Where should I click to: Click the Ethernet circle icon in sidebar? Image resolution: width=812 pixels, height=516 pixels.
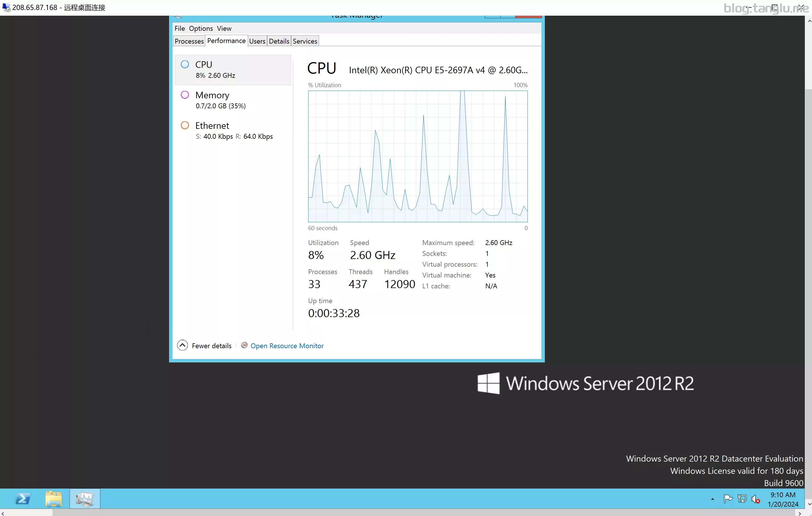click(x=185, y=125)
